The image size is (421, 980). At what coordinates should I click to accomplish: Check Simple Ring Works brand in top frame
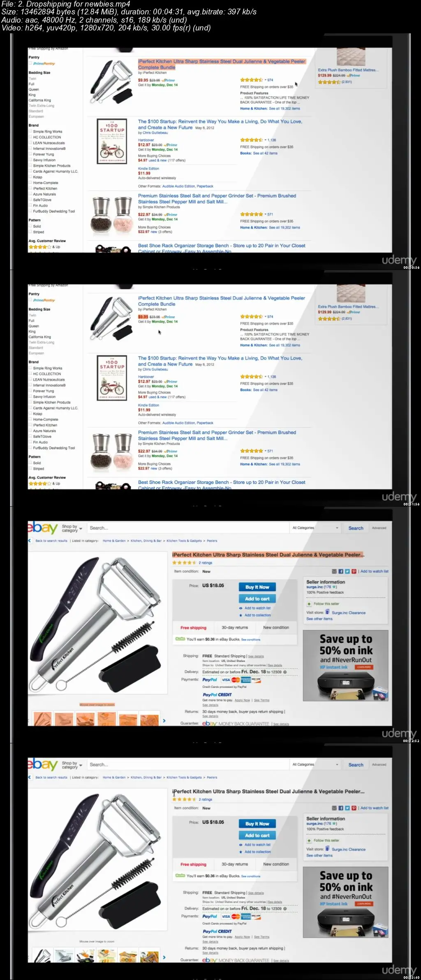tap(30, 131)
